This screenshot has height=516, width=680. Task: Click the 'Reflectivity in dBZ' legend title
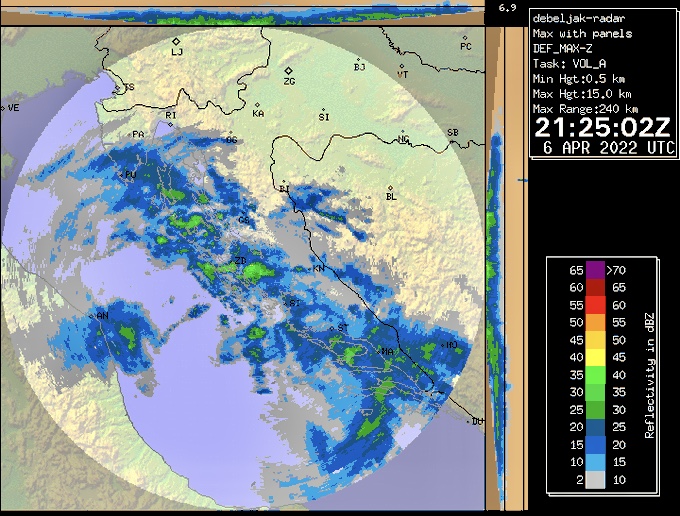click(649, 375)
